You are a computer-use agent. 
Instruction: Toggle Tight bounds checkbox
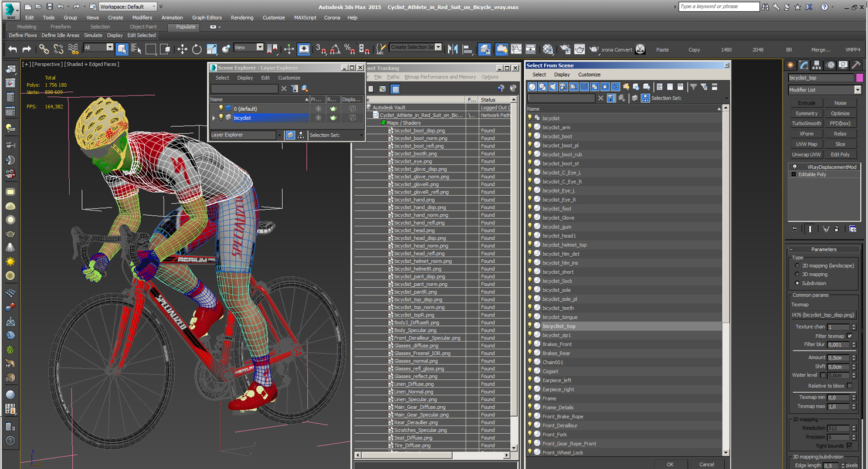tap(850, 446)
